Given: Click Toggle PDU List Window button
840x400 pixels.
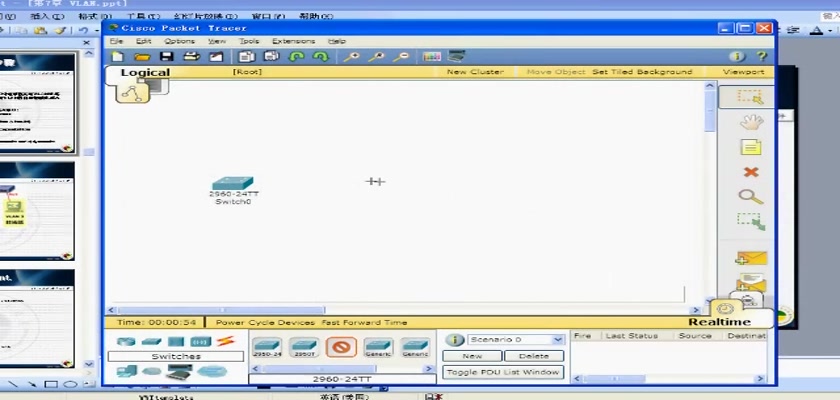Looking at the screenshot, I should [x=503, y=372].
